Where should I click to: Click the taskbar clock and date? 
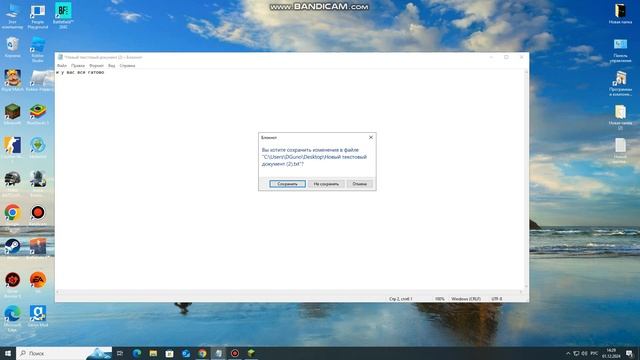point(611,353)
